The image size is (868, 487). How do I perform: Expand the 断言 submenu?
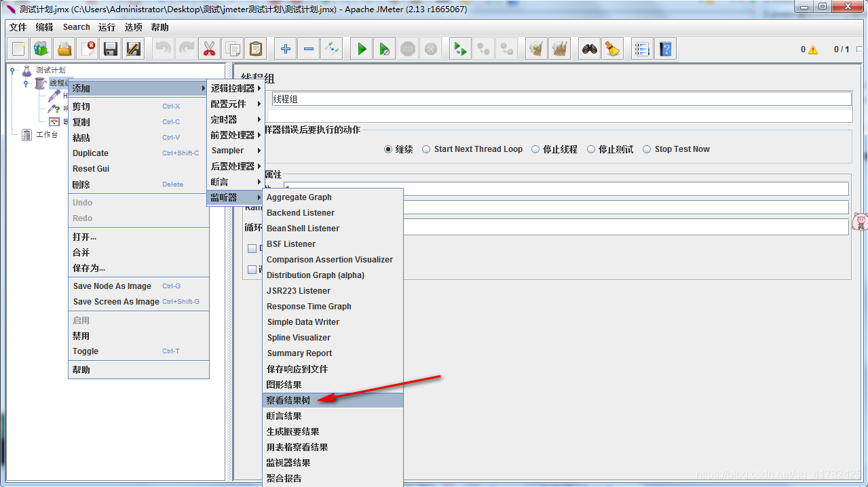point(235,182)
